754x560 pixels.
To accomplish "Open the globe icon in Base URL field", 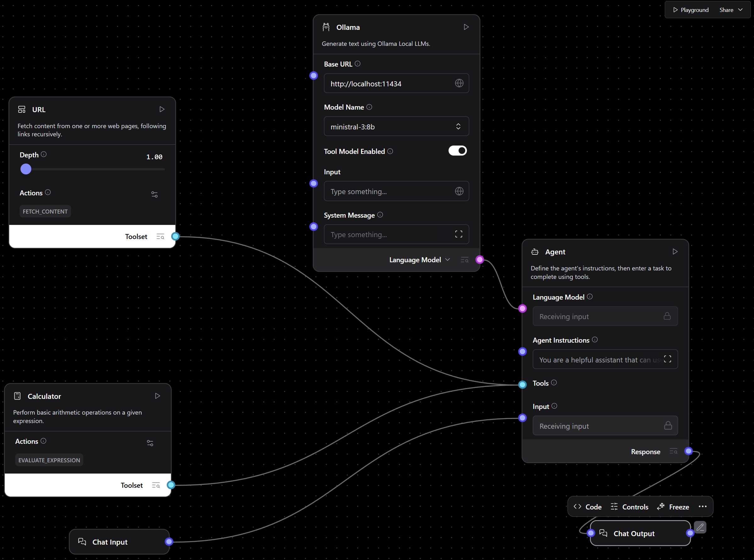I will (459, 83).
